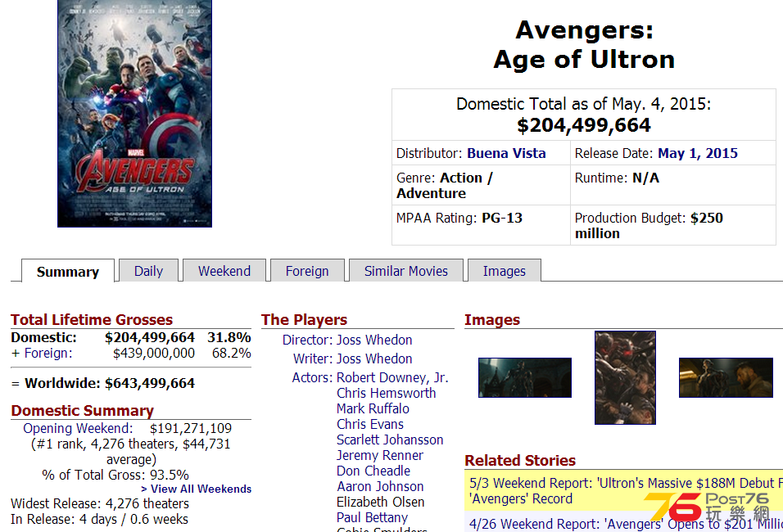Click the % of Total Gross: 93.5% line
Screen dimensions: 783x532
coord(115,475)
